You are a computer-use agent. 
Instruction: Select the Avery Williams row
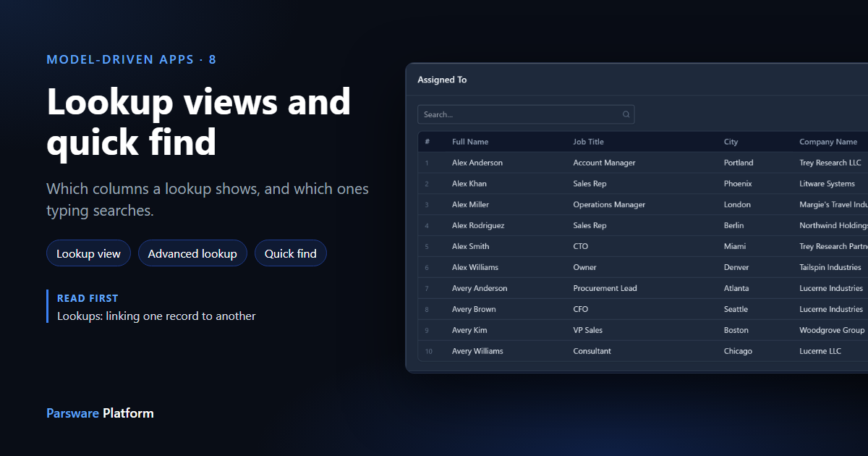click(643, 351)
